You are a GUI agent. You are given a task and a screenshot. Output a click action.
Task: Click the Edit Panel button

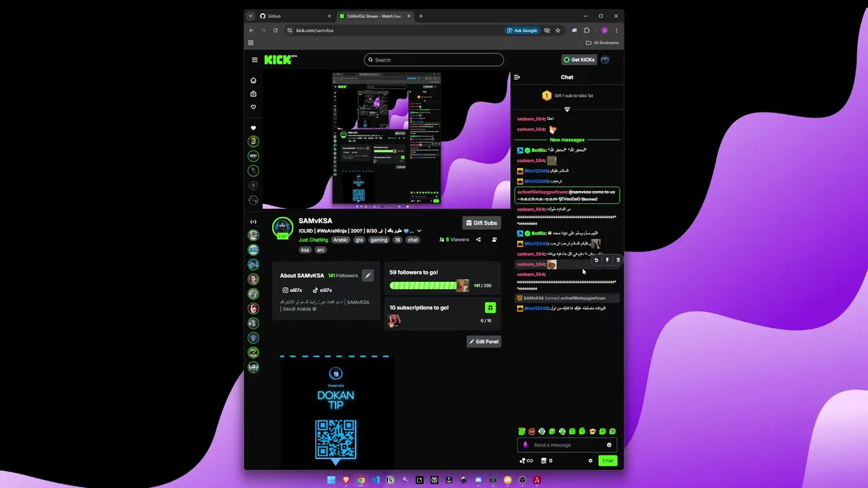coord(484,342)
